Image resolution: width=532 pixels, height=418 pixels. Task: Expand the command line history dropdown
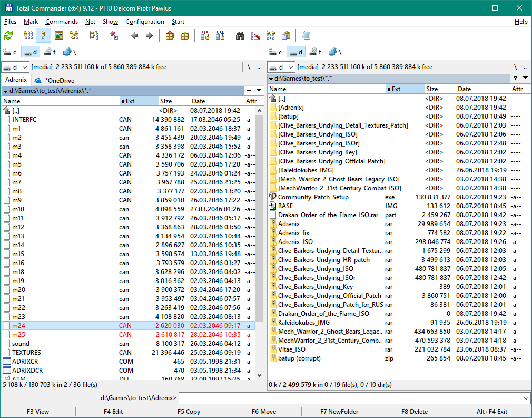coord(526,398)
